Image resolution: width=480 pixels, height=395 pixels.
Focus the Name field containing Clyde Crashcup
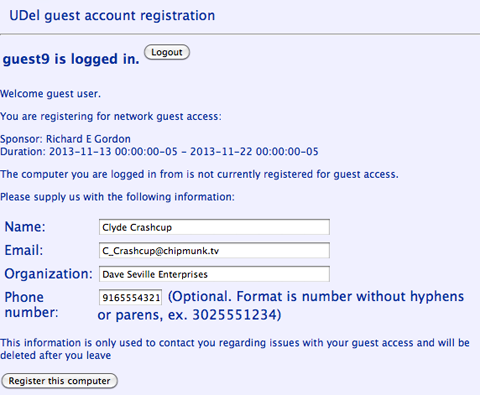coord(214,227)
